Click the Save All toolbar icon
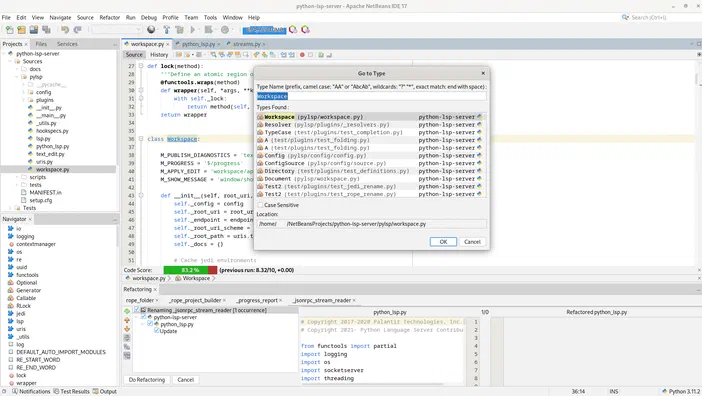The height and width of the screenshot is (396, 702). 34,30
